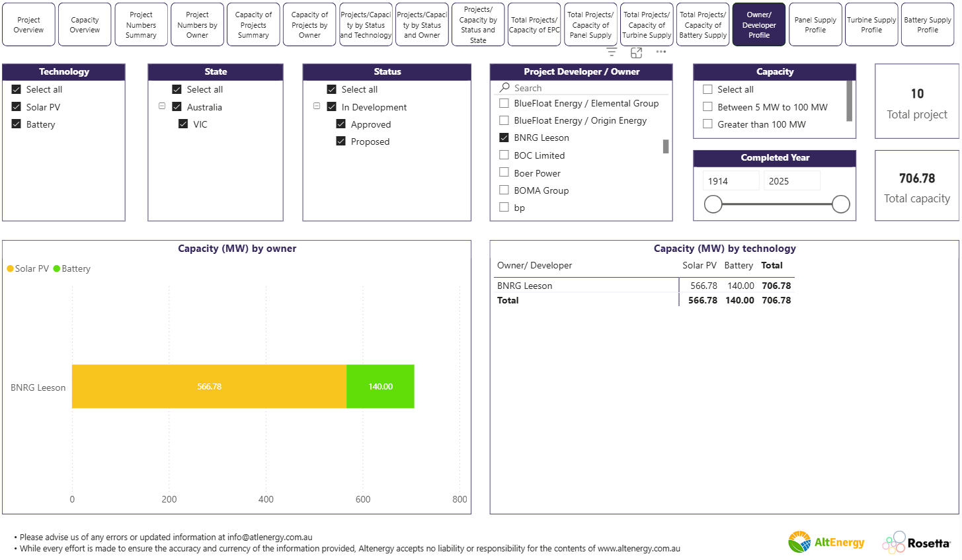962x560 pixels.
Task: Open the more options ellipsis menu
Action: [661, 52]
